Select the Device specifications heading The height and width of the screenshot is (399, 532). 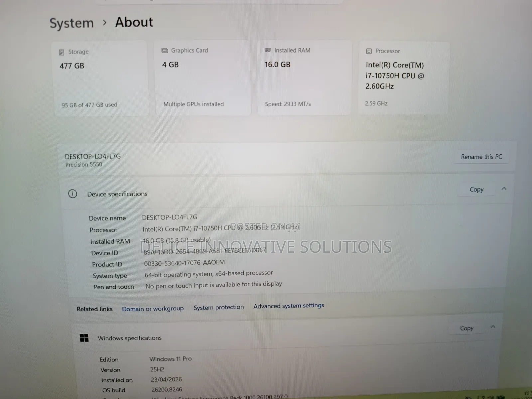(x=117, y=194)
